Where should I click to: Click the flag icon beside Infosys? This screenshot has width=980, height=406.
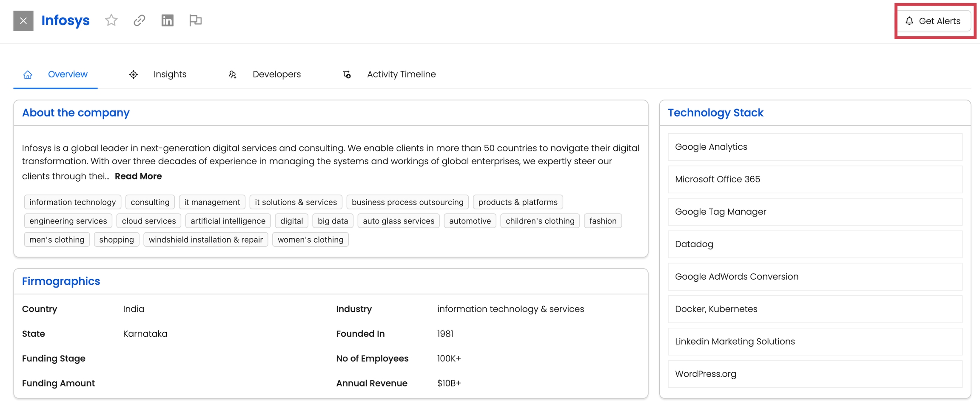195,20
